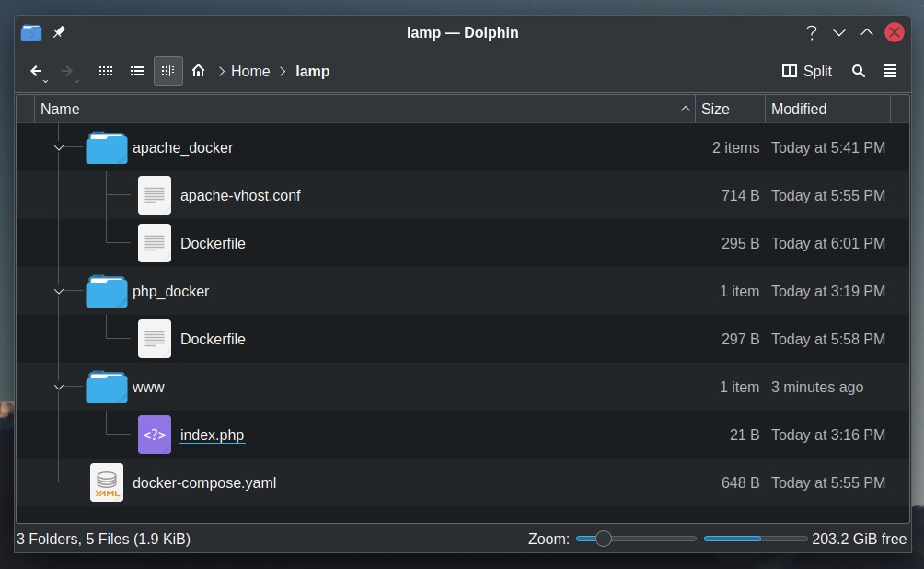Click the apache-vhost.conf file icon
This screenshot has width=924, height=569.
pyautogui.click(x=155, y=195)
